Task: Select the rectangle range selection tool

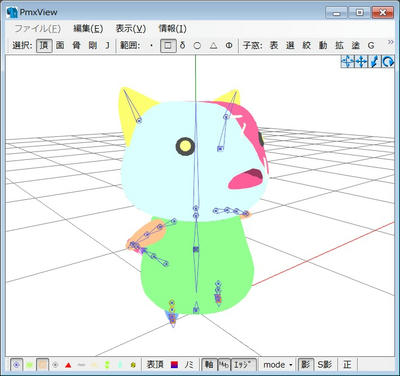Action: [168, 45]
